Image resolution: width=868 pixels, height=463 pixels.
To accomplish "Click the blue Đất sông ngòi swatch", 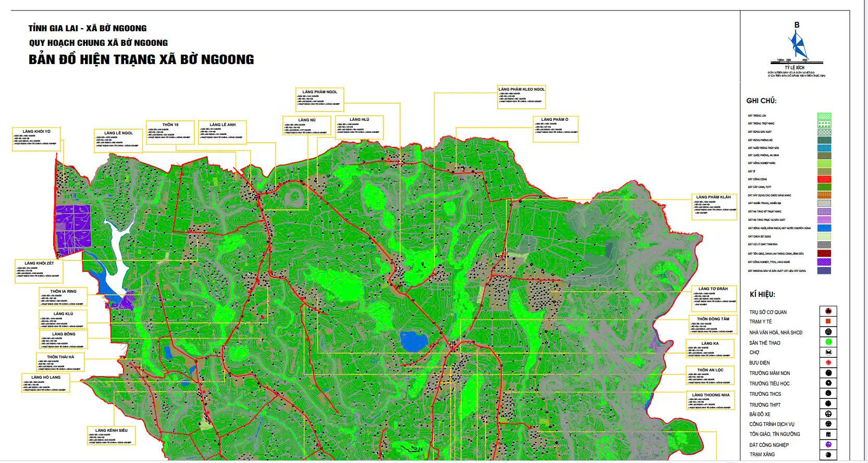I will (x=824, y=228).
